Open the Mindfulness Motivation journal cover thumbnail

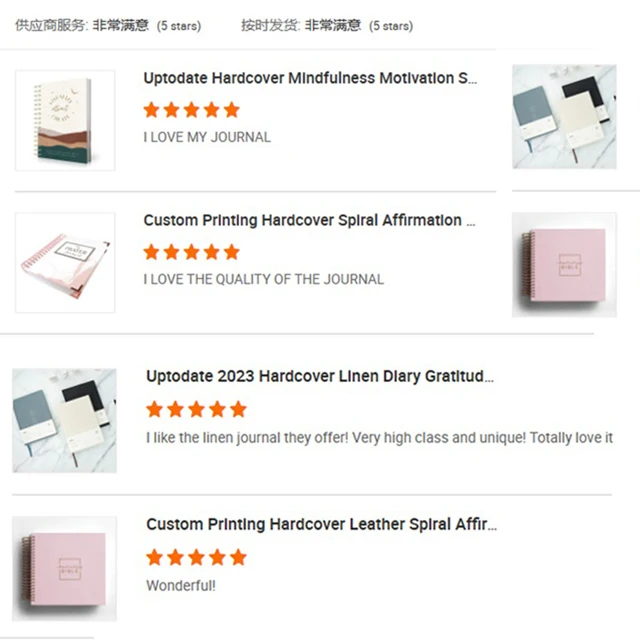tap(65, 120)
